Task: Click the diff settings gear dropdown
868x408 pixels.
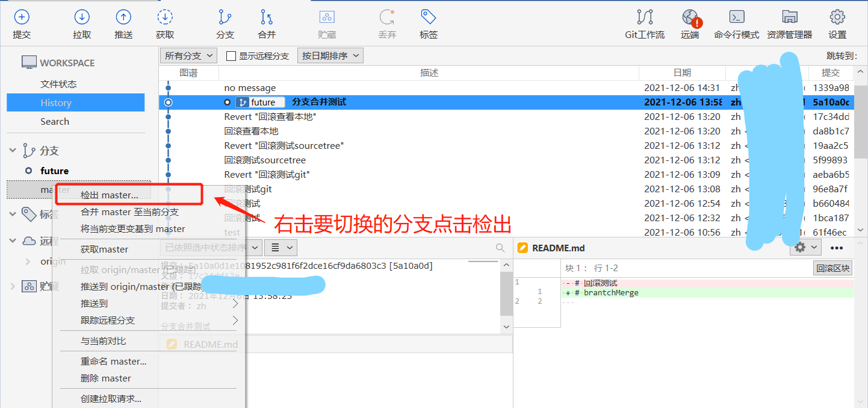Action: click(805, 248)
